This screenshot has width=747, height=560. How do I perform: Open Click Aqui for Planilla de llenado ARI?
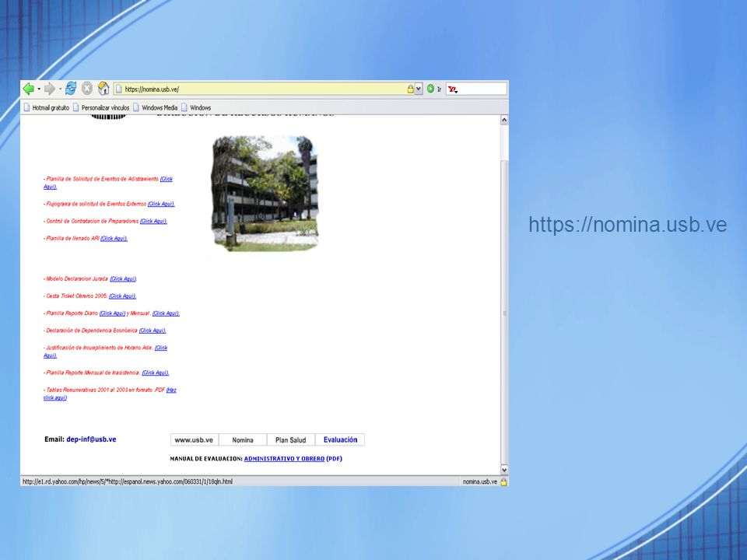coord(114,238)
